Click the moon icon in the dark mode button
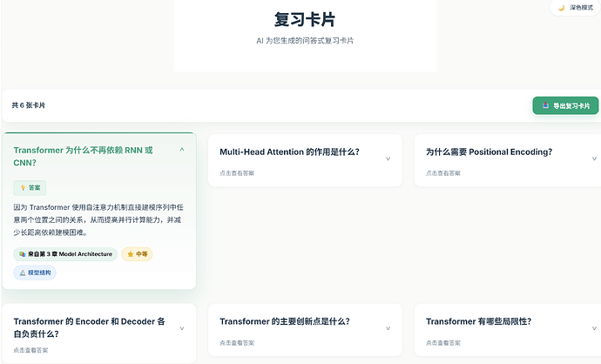This screenshot has height=364, width=601. (562, 8)
